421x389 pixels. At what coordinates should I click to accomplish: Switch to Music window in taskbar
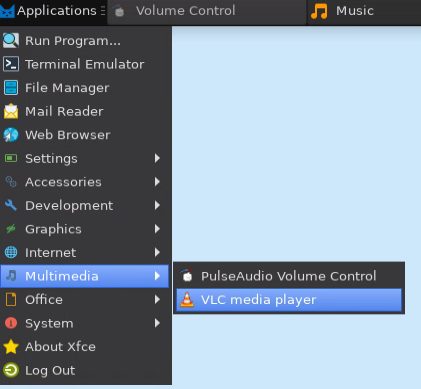point(364,11)
